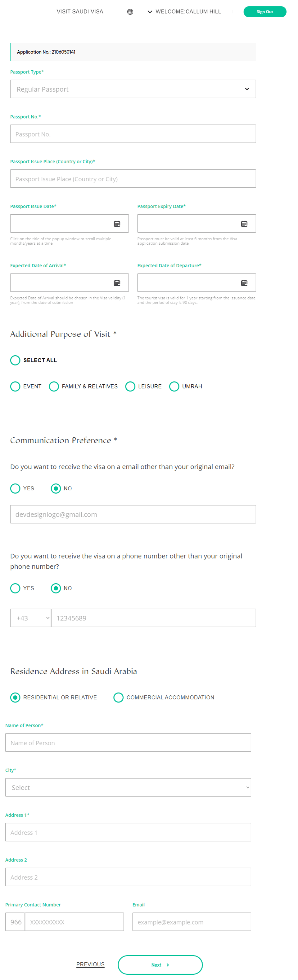Click the globe language icon
The width and height of the screenshot is (298, 980).
pyautogui.click(x=130, y=12)
